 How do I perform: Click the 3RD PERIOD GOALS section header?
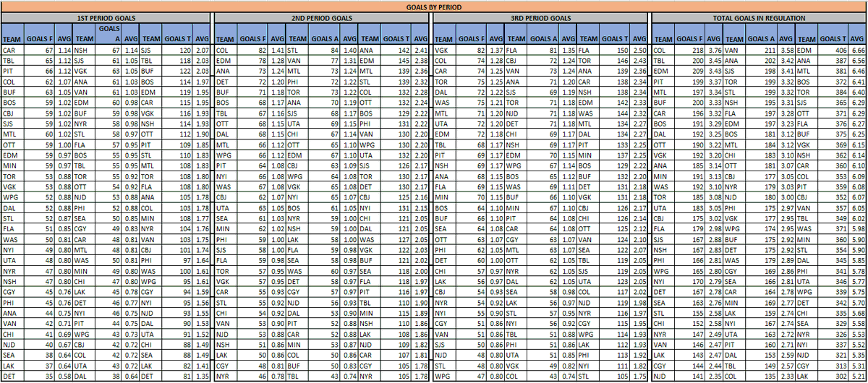pos(540,17)
